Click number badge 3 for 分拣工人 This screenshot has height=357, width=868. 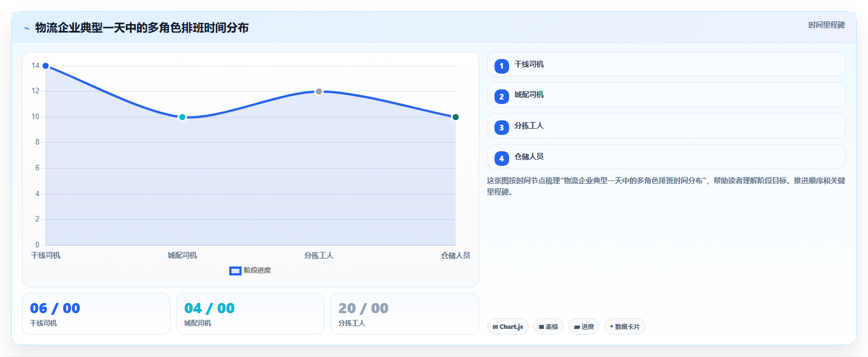tap(501, 128)
